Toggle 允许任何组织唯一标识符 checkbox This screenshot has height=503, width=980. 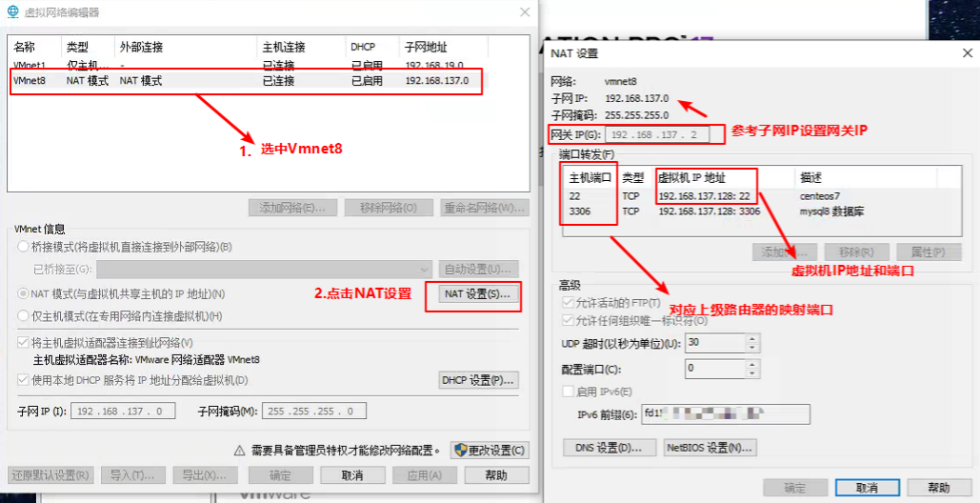569,320
